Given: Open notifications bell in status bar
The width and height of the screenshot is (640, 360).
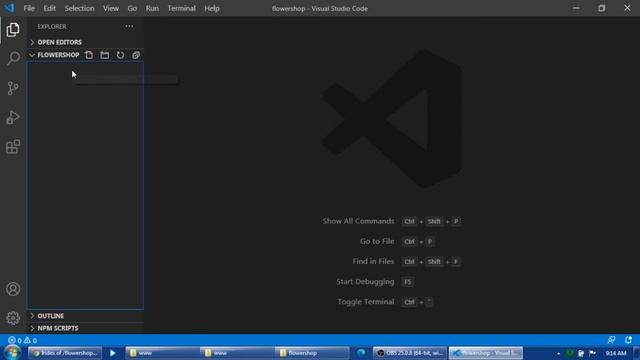Looking at the screenshot, I should pyautogui.click(x=628, y=340).
